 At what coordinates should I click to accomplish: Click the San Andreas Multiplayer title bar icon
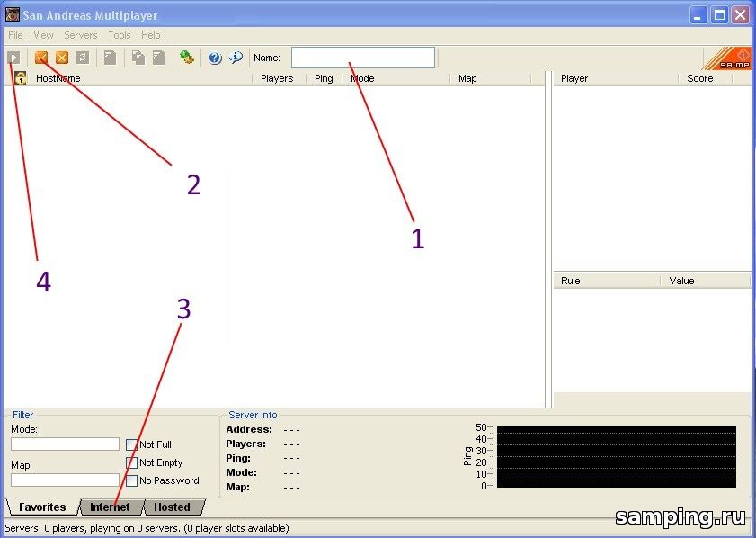tap(13, 15)
